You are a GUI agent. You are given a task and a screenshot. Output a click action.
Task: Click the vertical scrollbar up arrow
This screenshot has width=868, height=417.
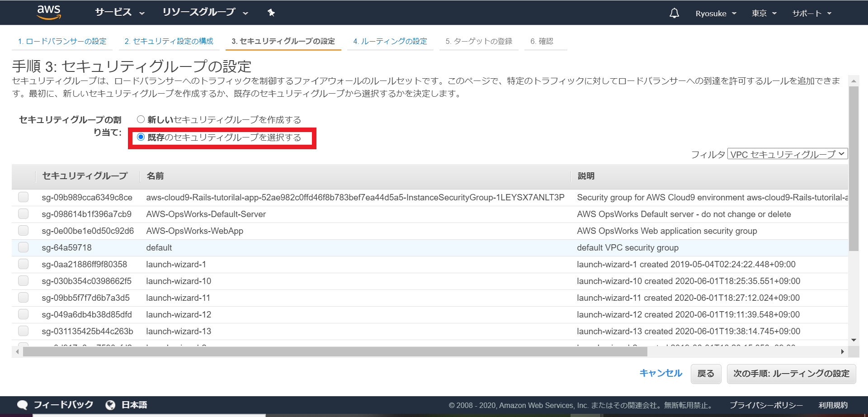(854, 81)
